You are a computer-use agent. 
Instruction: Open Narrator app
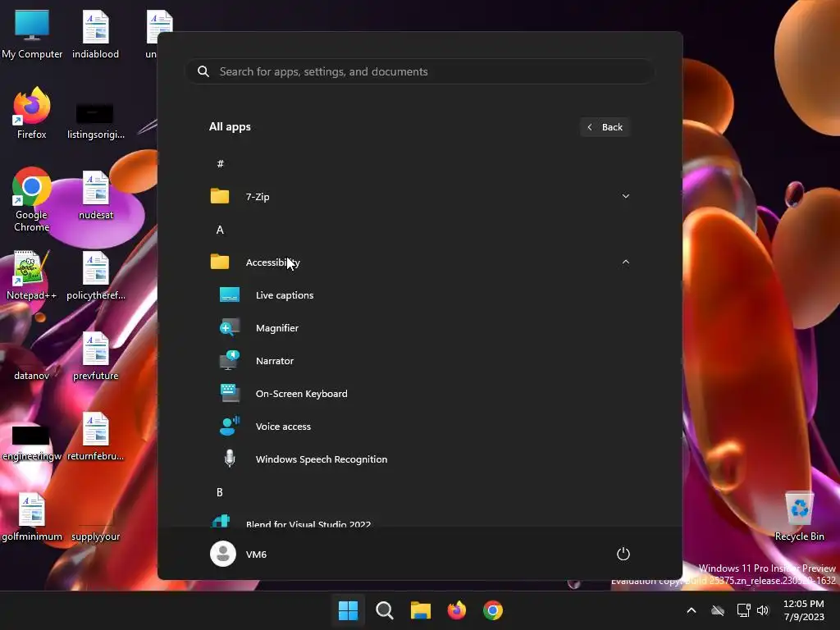(x=420, y=361)
